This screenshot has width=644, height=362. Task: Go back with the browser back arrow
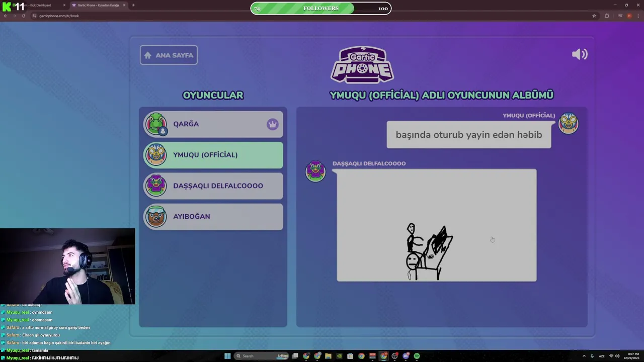click(6, 16)
